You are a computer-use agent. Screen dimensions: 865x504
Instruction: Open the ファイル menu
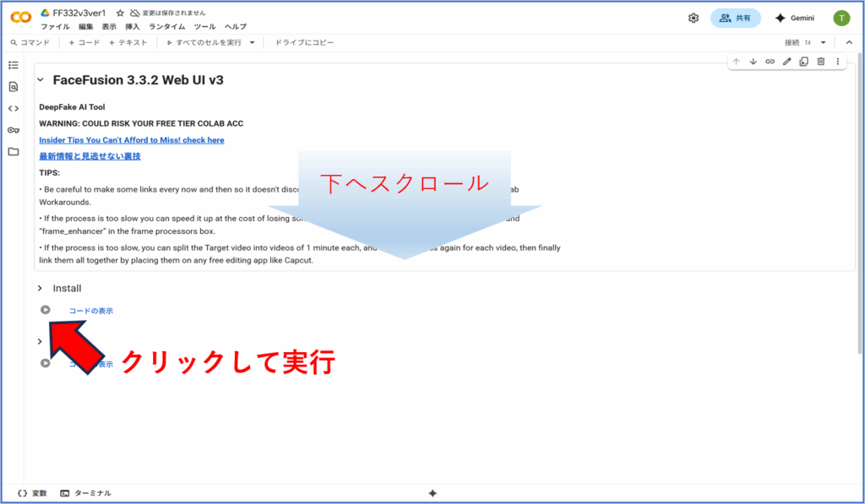(55, 26)
